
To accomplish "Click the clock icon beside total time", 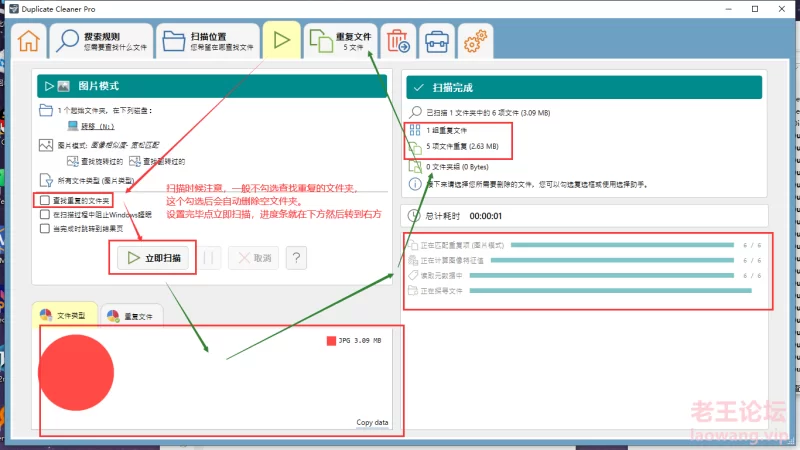I will [x=414, y=216].
